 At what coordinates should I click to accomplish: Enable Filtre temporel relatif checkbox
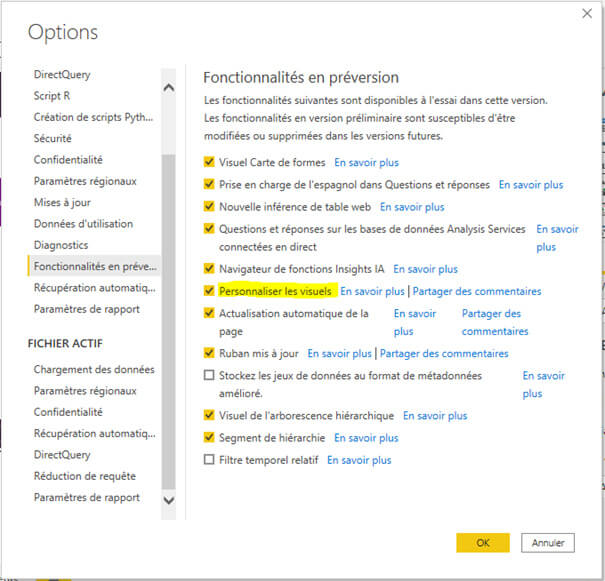coord(209,459)
